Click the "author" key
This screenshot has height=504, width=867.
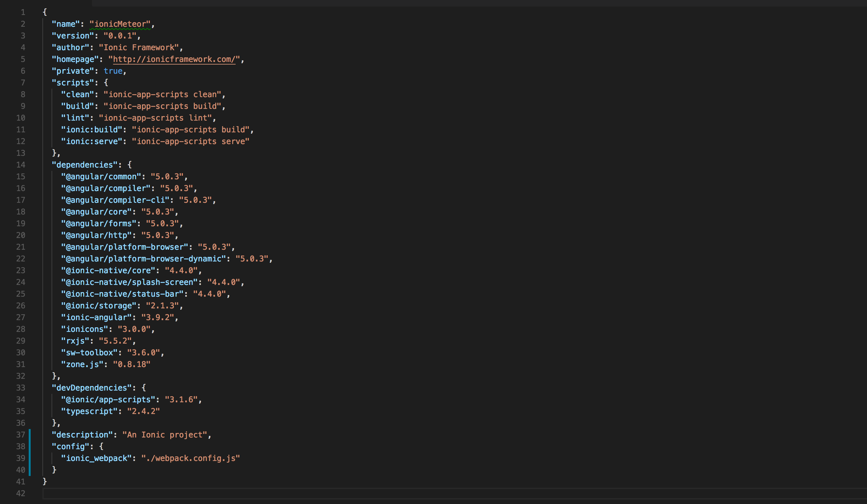[x=70, y=48]
